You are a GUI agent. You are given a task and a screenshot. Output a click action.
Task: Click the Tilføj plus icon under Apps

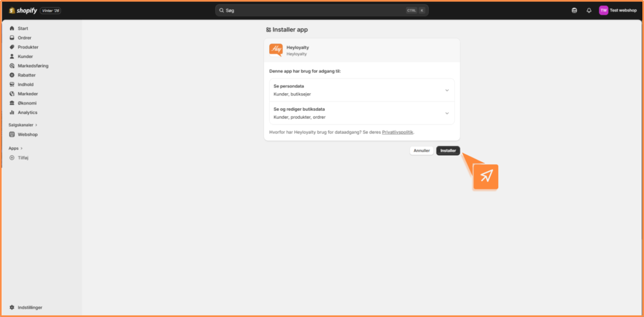coord(12,157)
